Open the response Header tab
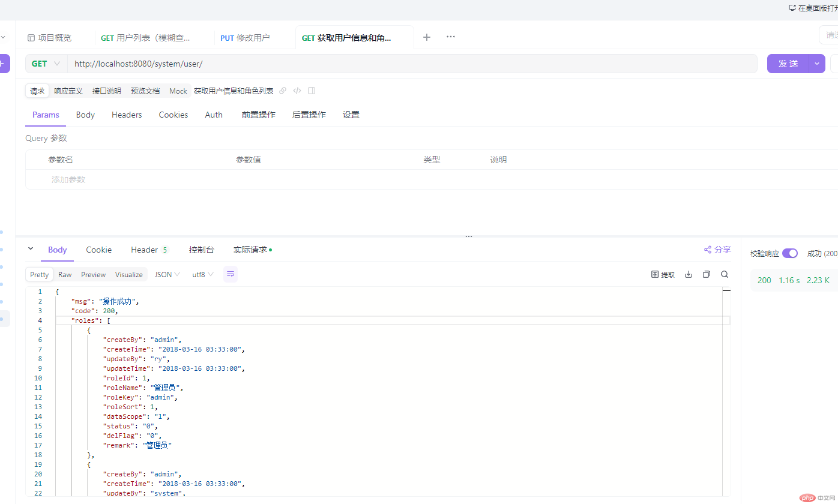The height and width of the screenshot is (504, 838). coord(149,250)
